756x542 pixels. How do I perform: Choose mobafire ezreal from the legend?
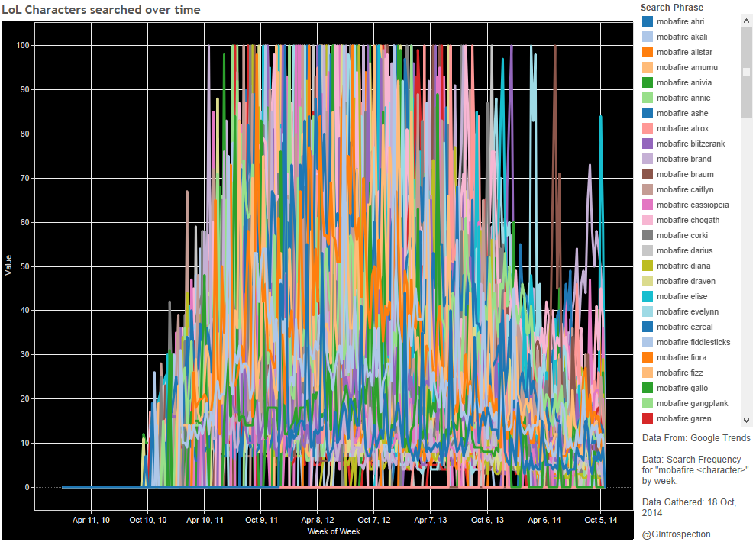pyautogui.click(x=684, y=327)
